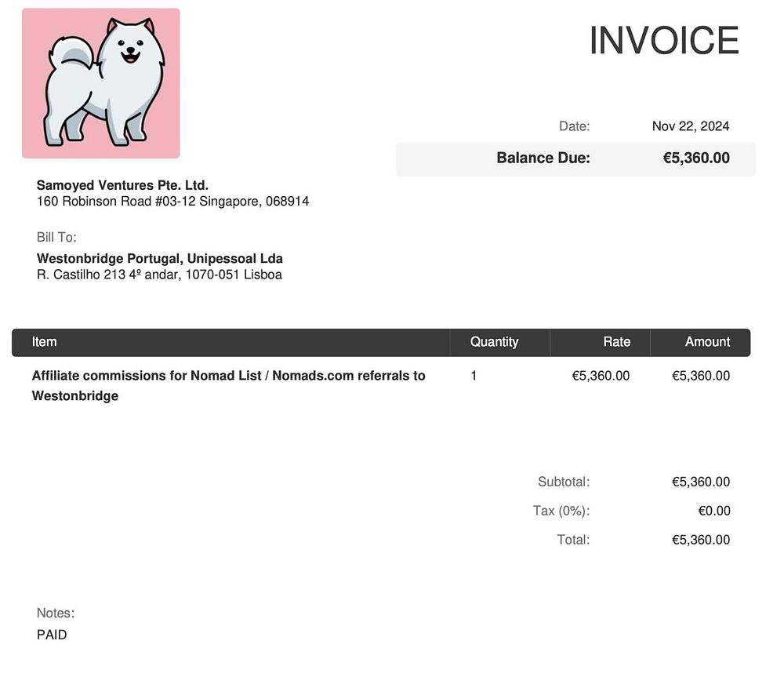Screen dimensions: 784x677
Task: Click the R. Castilho Lisboa address line
Action: click(159, 275)
